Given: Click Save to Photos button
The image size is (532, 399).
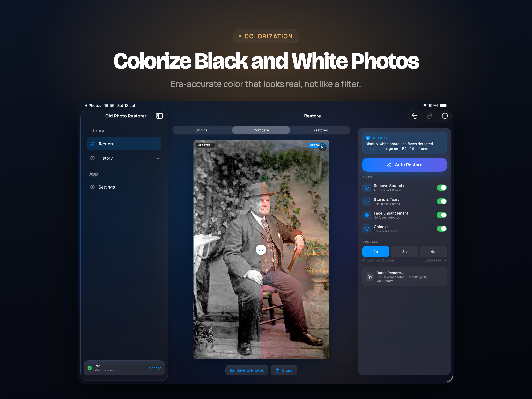Looking at the screenshot, I should (247, 370).
